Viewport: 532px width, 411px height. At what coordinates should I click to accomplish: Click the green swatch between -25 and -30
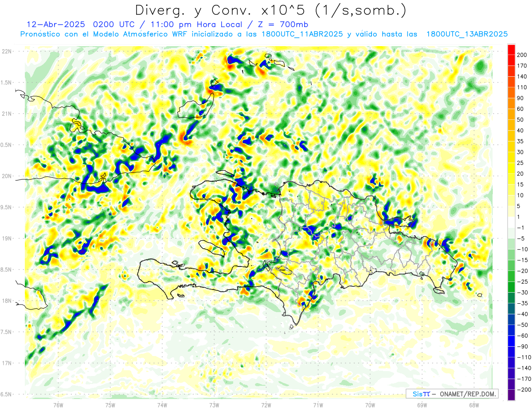click(x=511, y=287)
